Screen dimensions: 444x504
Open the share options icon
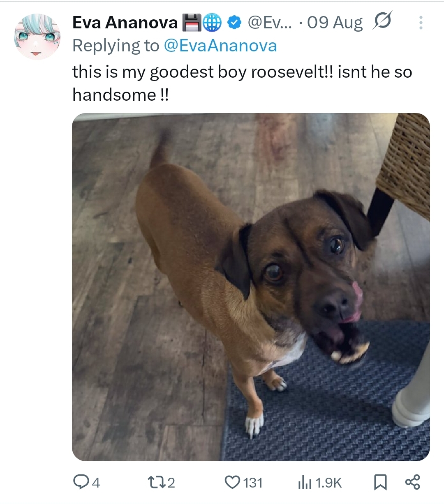coord(413,482)
